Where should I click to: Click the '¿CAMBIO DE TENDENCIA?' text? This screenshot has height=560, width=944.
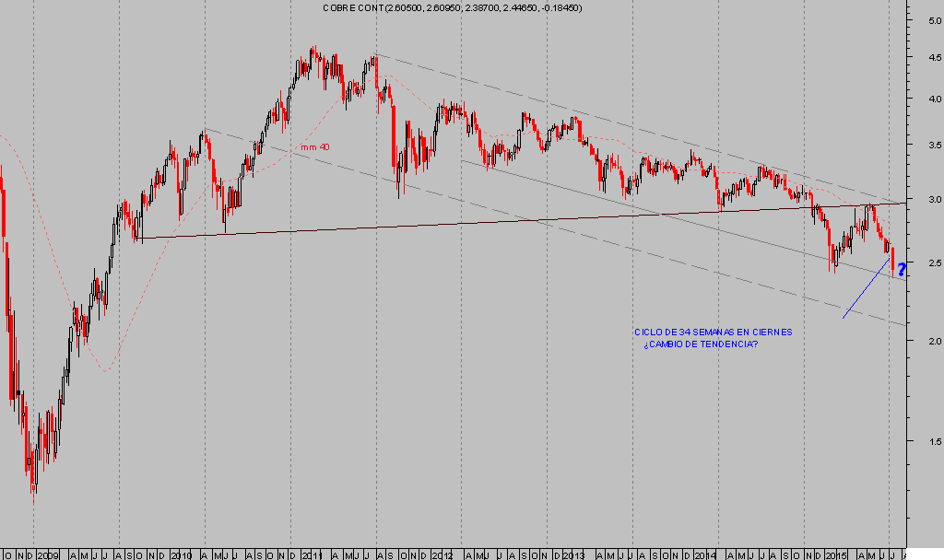click(701, 344)
